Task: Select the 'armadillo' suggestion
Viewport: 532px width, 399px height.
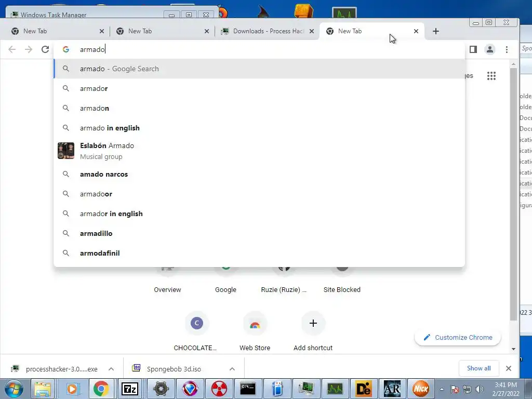Action: pos(260,233)
